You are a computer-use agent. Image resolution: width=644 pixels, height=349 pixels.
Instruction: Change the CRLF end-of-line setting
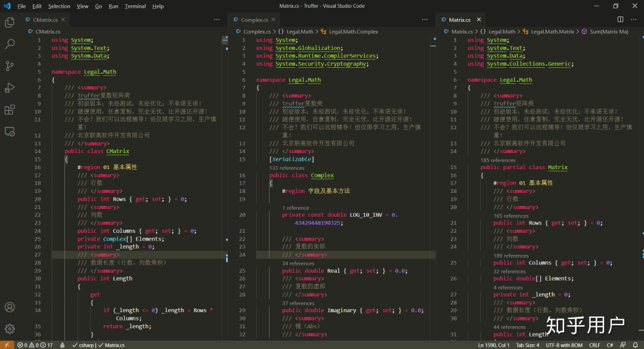tap(595, 345)
